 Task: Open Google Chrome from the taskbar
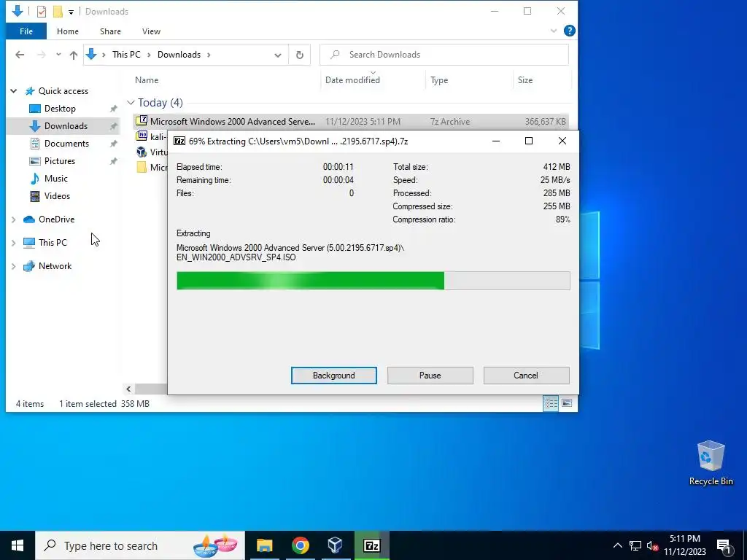[300, 545]
